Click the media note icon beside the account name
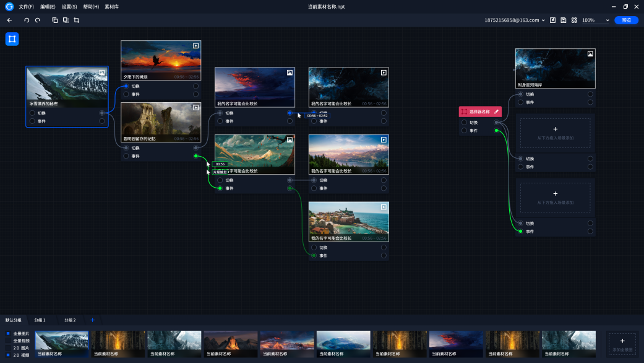 tap(552, 20)
